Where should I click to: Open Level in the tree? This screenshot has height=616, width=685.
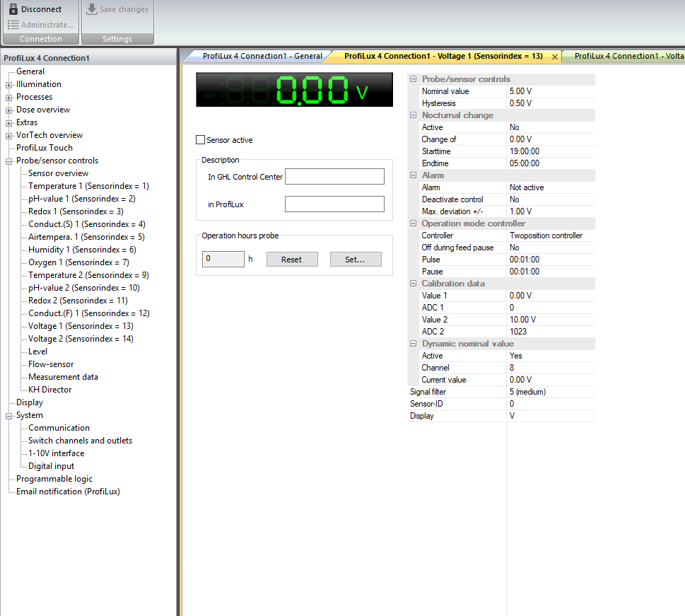pos(38,351)
